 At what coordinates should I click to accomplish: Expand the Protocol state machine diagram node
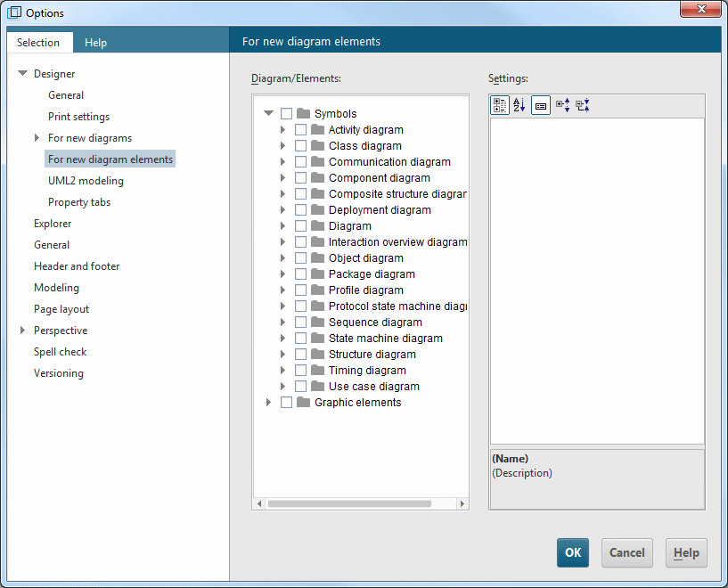click(282, 306)
